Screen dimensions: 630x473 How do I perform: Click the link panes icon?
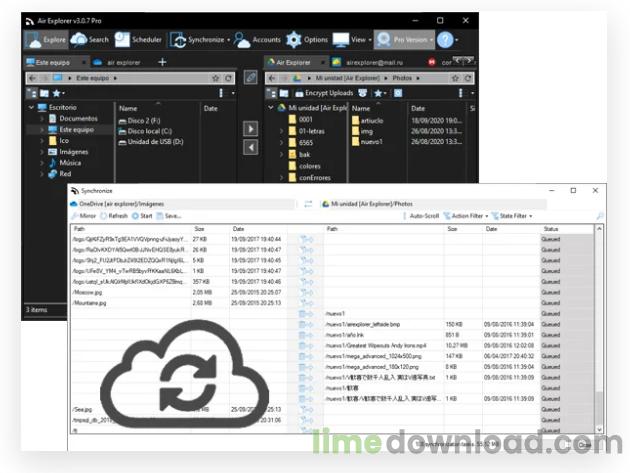click(250, 77)
